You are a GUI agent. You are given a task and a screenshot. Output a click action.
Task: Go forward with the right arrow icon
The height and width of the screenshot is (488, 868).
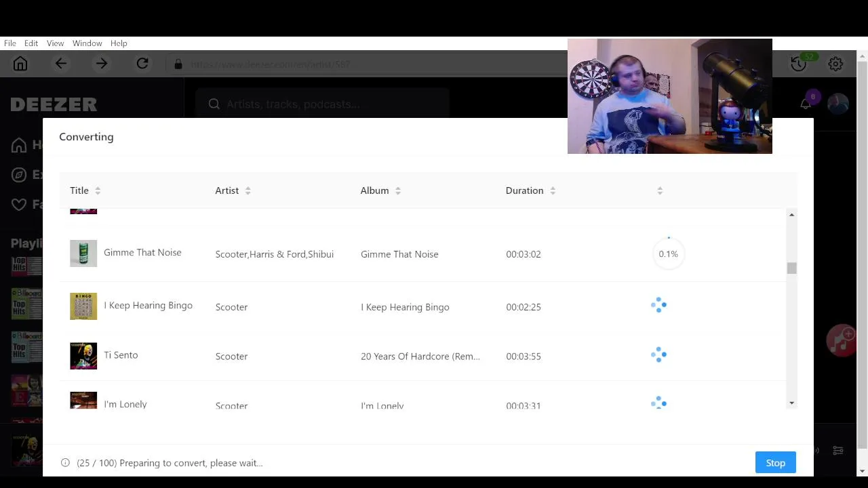tap(102, 64)
